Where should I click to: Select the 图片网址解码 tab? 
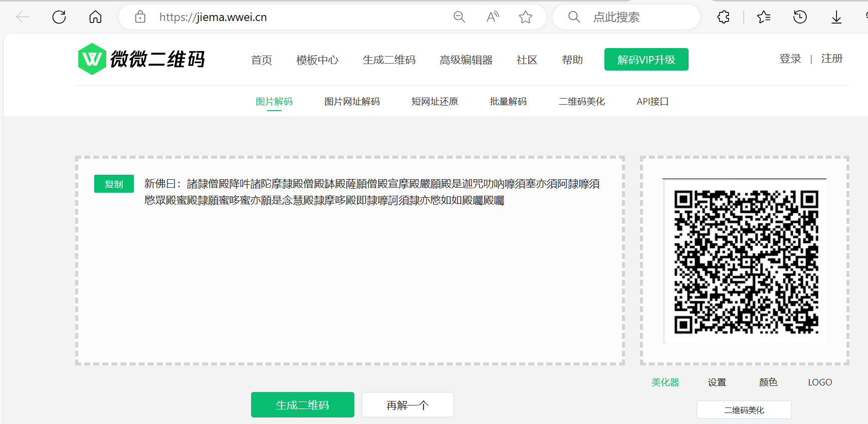tap(352, 102)
